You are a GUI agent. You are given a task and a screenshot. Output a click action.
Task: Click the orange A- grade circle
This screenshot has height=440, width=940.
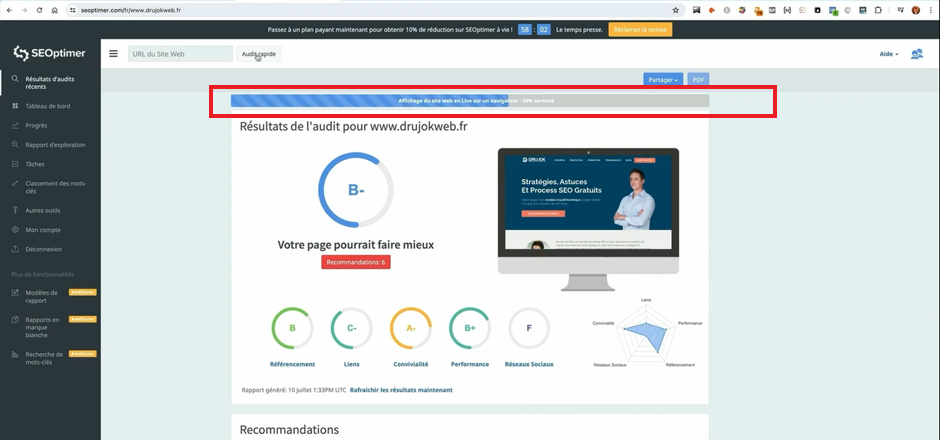tap(411, 328)
